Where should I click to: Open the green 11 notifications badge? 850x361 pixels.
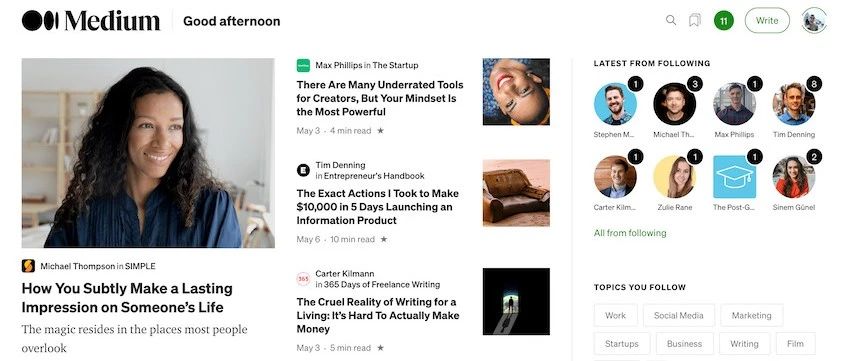coord(724,21)
